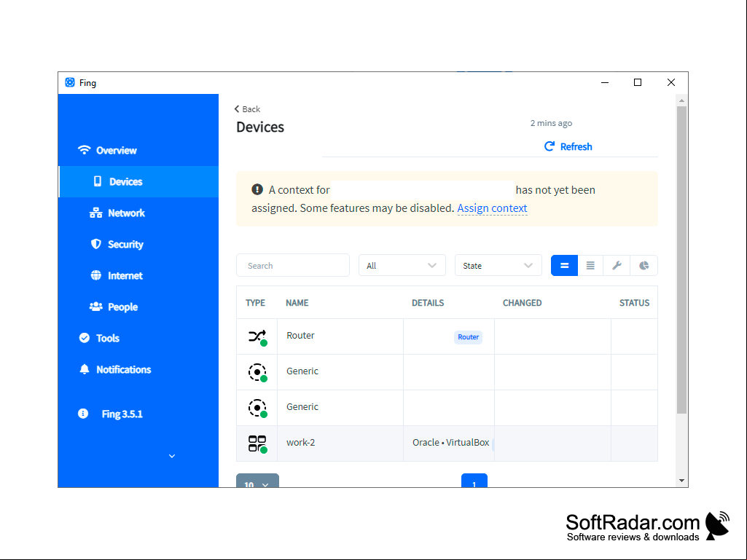Click the info icon beside Fing 3.5.1
Image resolution: width=747 pixels, height=560 pixels.
83,414
